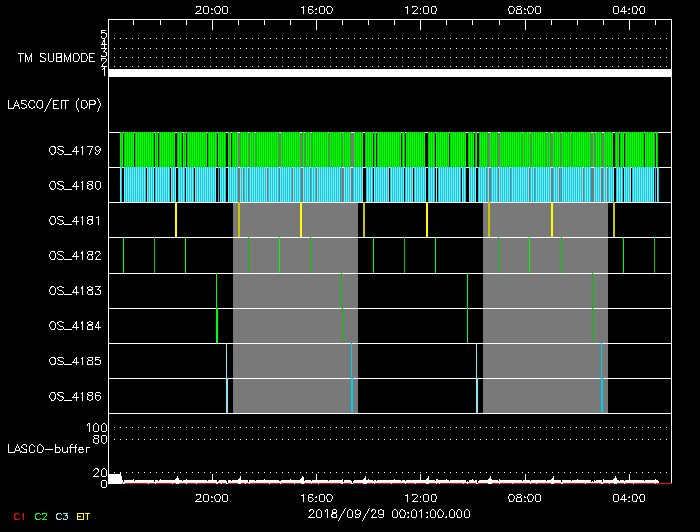Click the white TM SUBMODE level bar
This screenshot has height=532, width=700.
[x=389, y=73]
